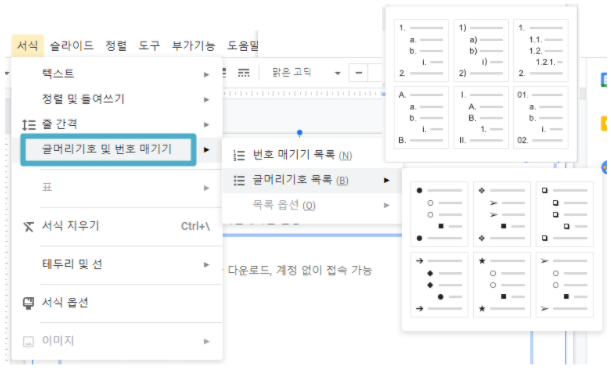The height and width of the screenshot is (374, 611).
Task: Open the 텍스트 submenu
Action: point(117,74)
